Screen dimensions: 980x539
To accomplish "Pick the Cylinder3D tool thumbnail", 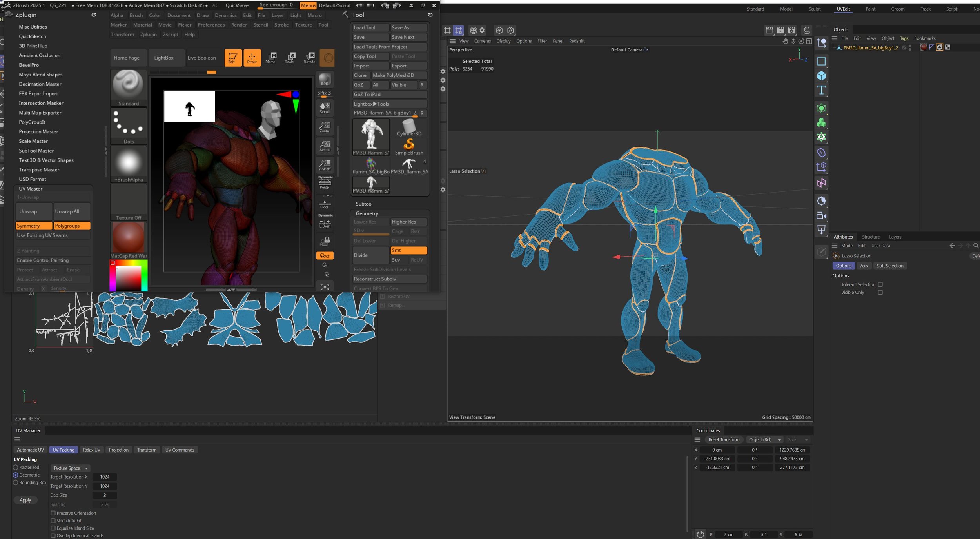I will (x=409, y=128).
